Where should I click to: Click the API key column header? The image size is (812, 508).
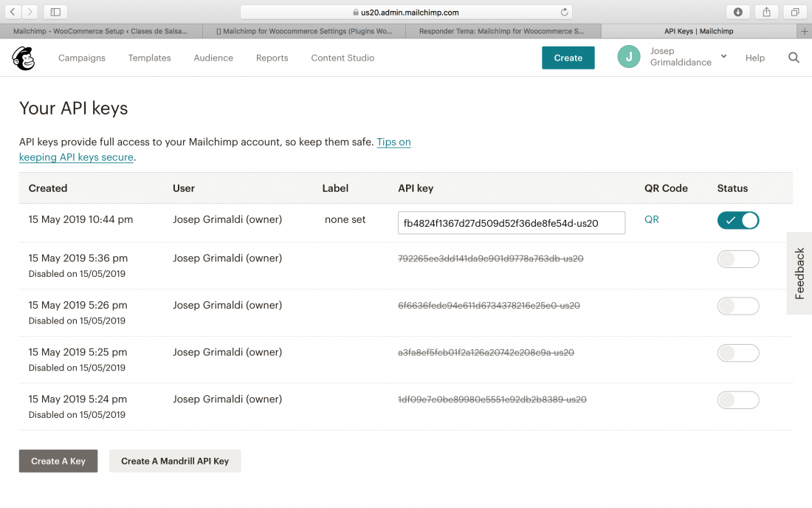click(416, 188)
